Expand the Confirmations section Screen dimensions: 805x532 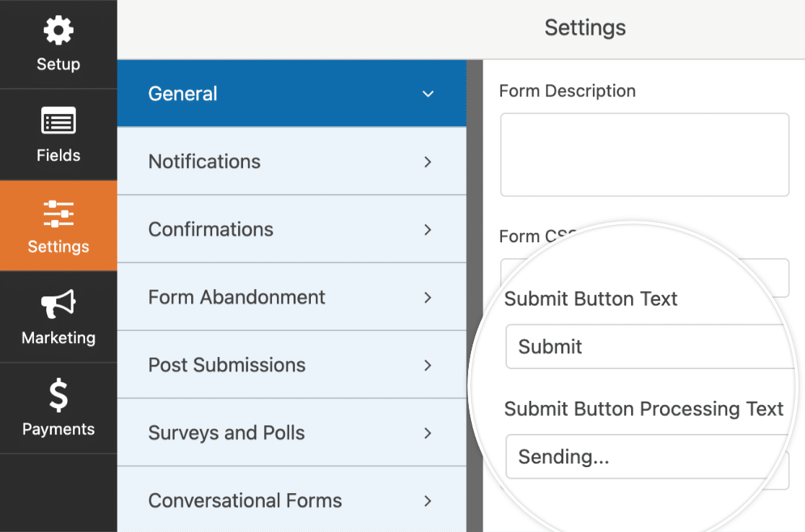[428, 229]
